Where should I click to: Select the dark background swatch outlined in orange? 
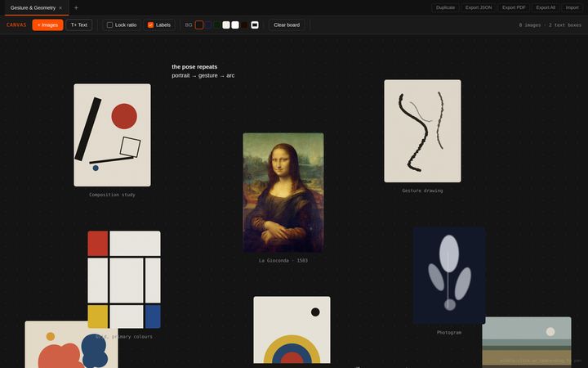(x=199, y=25)
